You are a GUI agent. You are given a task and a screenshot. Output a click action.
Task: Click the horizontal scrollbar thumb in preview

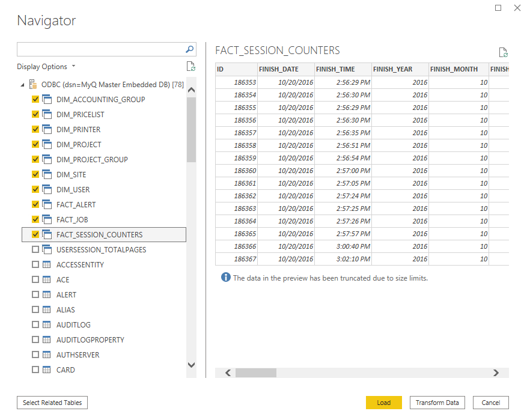(x=255, y=373)
